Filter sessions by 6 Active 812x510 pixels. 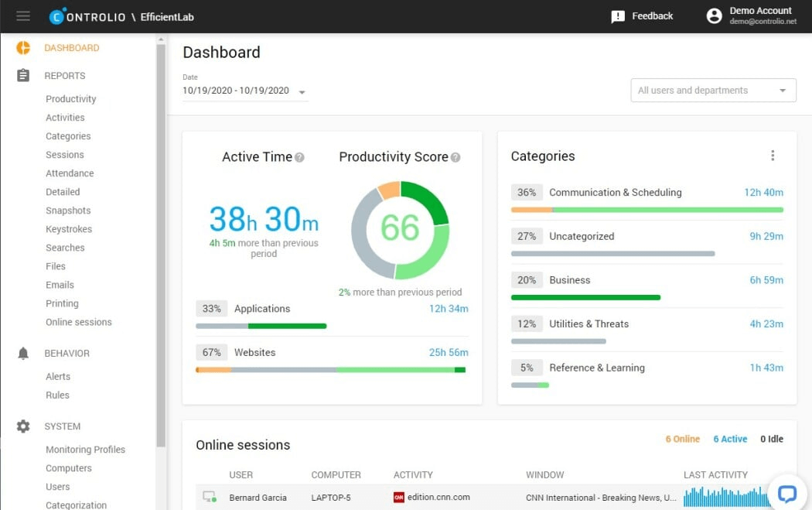(x=730, y=439)
